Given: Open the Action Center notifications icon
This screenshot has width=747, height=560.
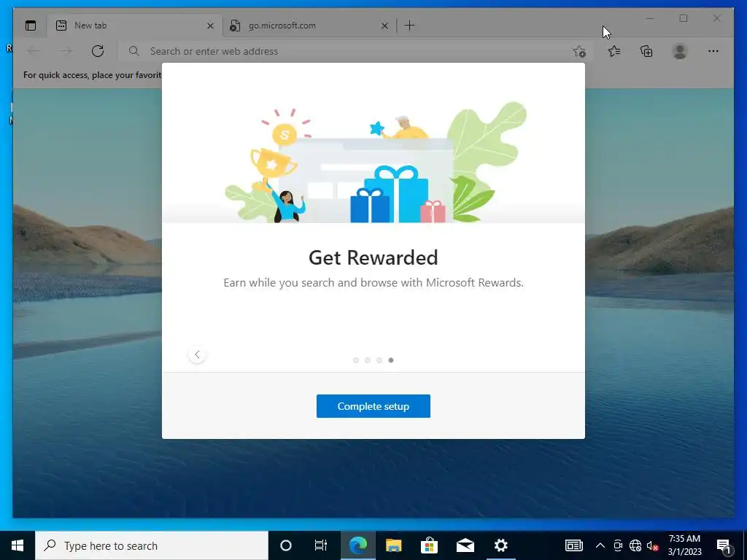Looking at the screenshot, I should click(724, 545).
